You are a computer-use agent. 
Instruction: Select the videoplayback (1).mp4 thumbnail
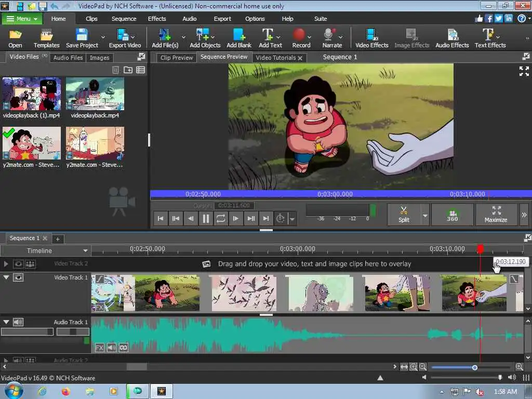(x=32, y=94)
